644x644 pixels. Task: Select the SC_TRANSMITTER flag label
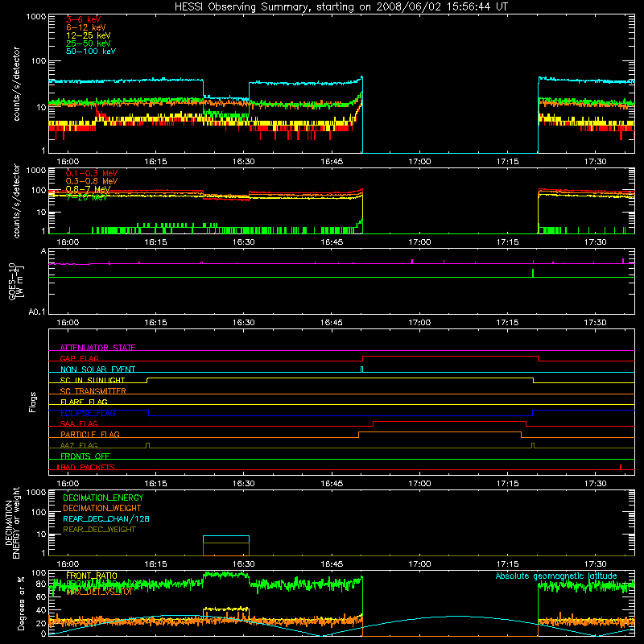pyautogui.click(x=93, y=391)
